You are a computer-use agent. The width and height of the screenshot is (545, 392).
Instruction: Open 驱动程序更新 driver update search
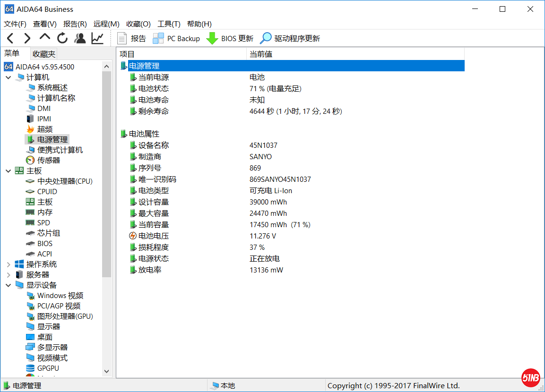pos(290,38)
